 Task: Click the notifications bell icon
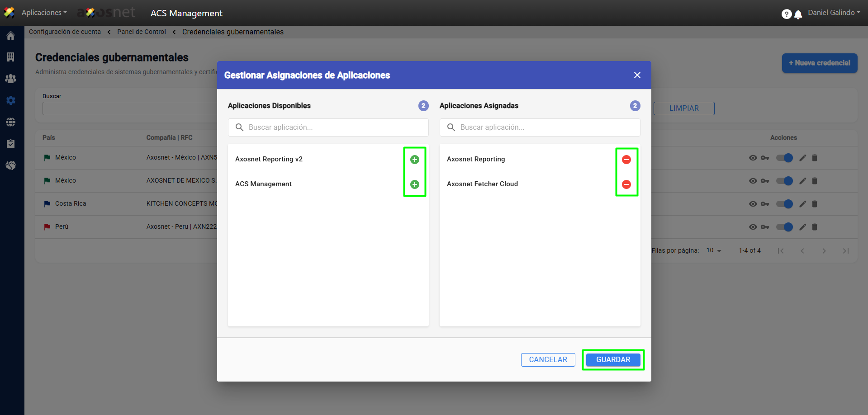point(798,14)
